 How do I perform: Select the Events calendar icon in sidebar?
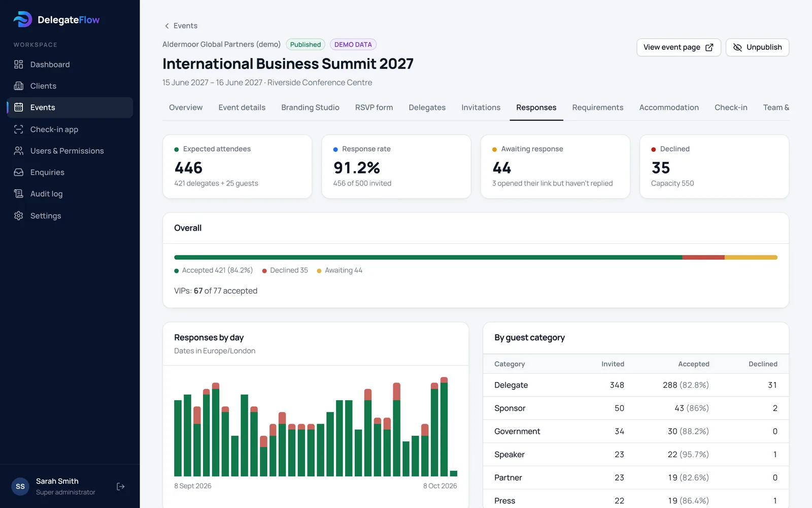(x=19, y=107)
